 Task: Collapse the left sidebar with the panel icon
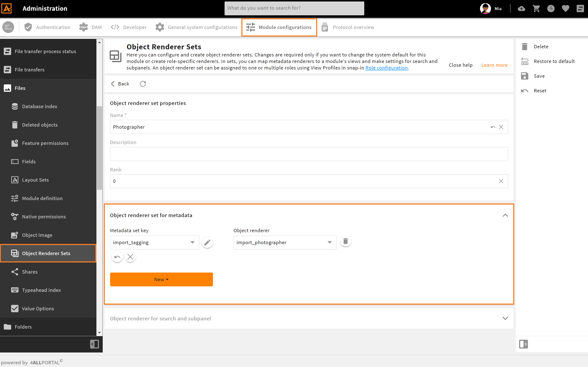pyautogui.click(x=94, y=344)
